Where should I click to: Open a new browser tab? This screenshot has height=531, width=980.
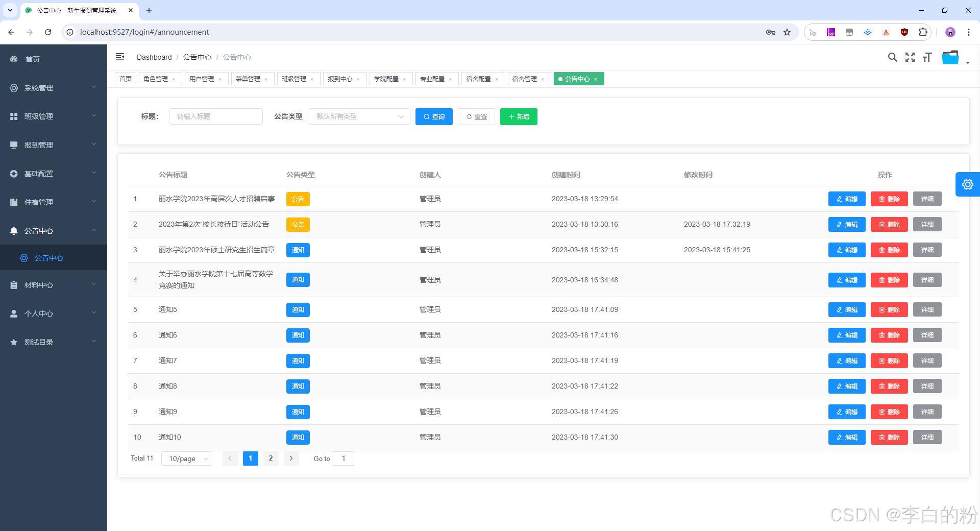click(149, 10)
